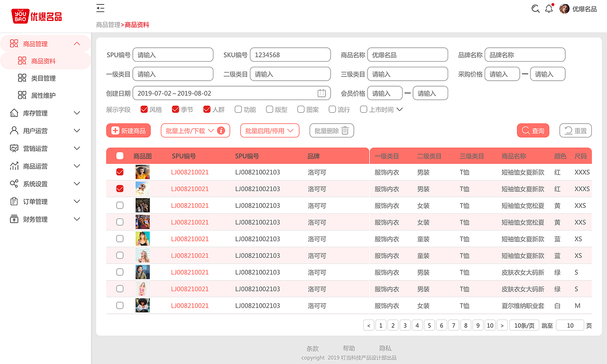Check the 流行 display field
Viewport: 607px width, 364px height.
tap(332, 109)
